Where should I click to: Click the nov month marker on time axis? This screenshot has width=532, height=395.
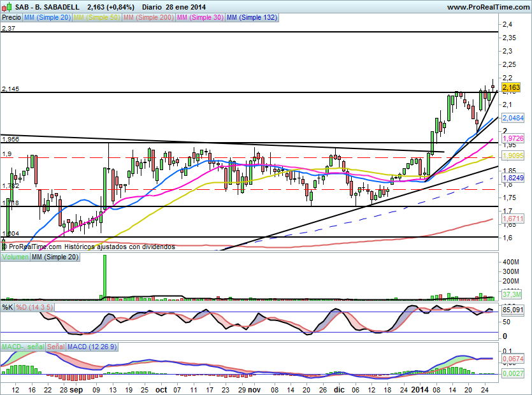point(254,390)
